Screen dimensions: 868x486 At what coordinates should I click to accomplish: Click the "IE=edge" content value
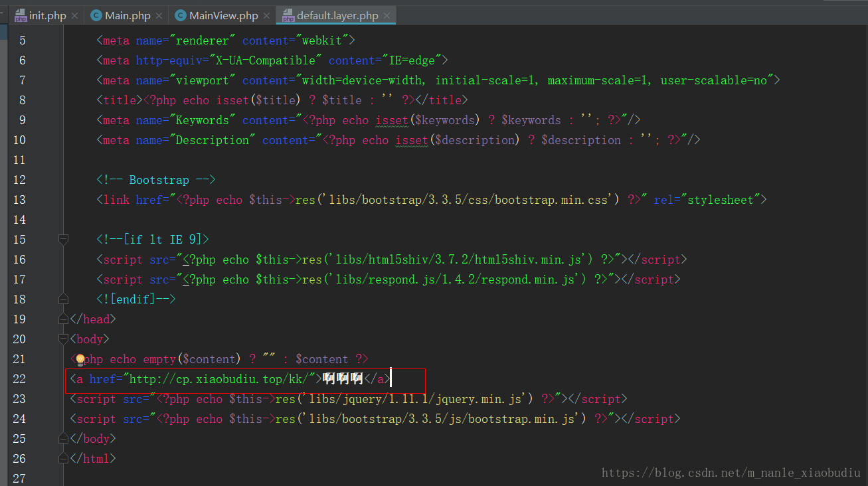click(412, 60)
